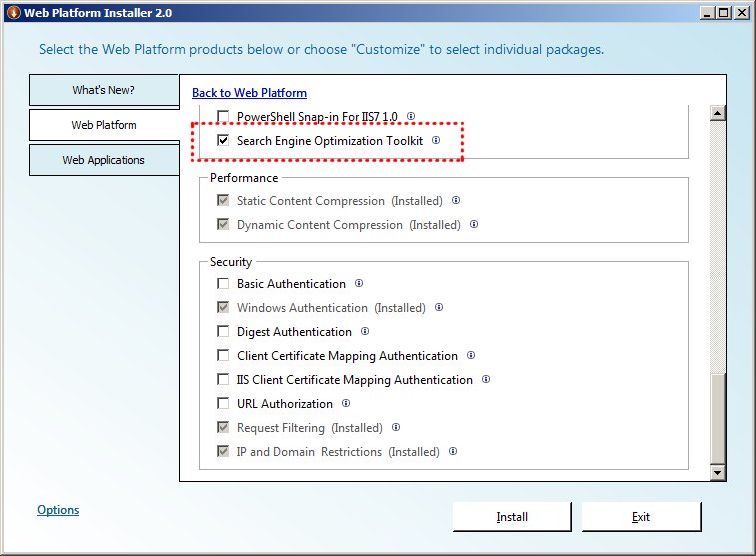
Task: Show URL Authorization info icon
Action: (346, 403)
